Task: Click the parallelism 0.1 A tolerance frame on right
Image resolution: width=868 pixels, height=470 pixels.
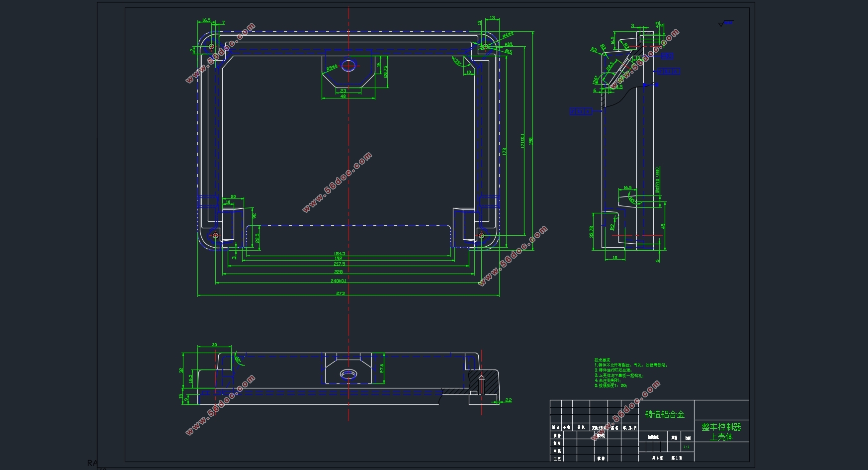Action: click(x=669, y=72)
